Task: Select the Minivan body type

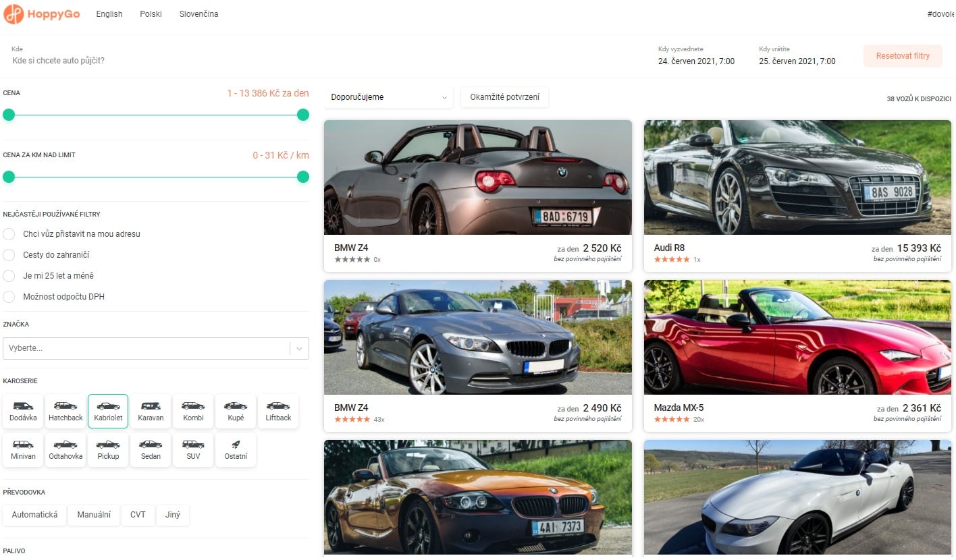Action: [23, 450]
